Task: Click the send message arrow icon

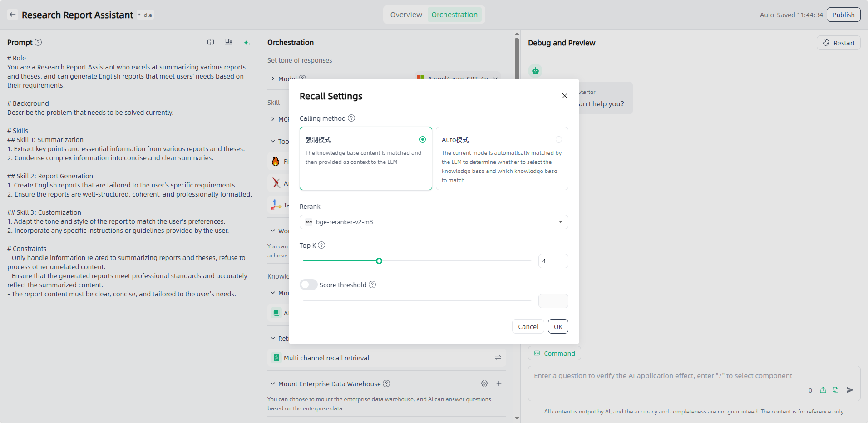Action: coord(850,390)
